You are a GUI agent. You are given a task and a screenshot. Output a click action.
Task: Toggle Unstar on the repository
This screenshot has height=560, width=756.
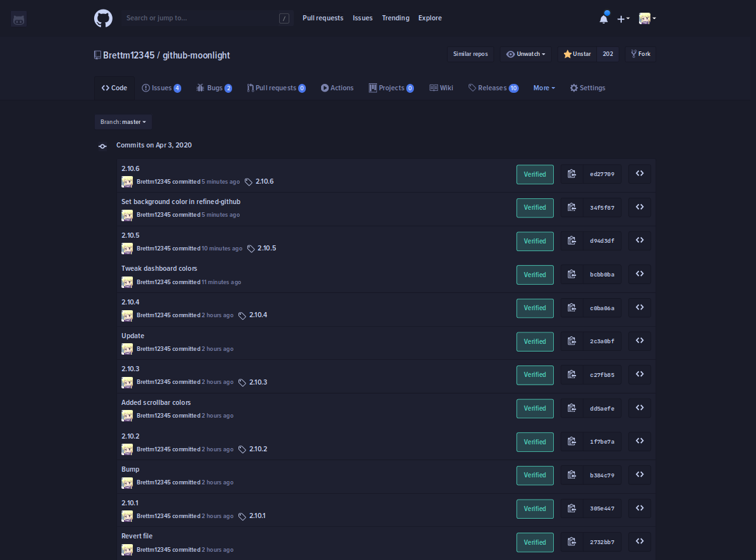point(577,54)
